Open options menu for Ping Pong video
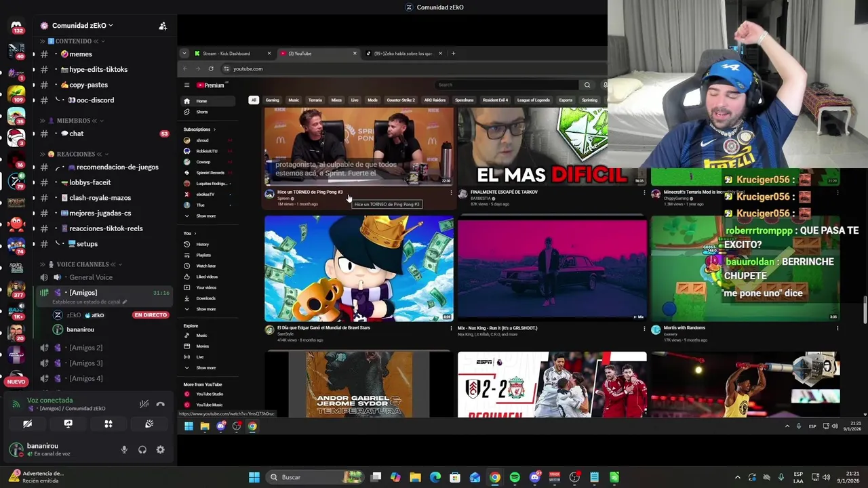This screenshot has width=868, height=488. (x=451, y=193)
